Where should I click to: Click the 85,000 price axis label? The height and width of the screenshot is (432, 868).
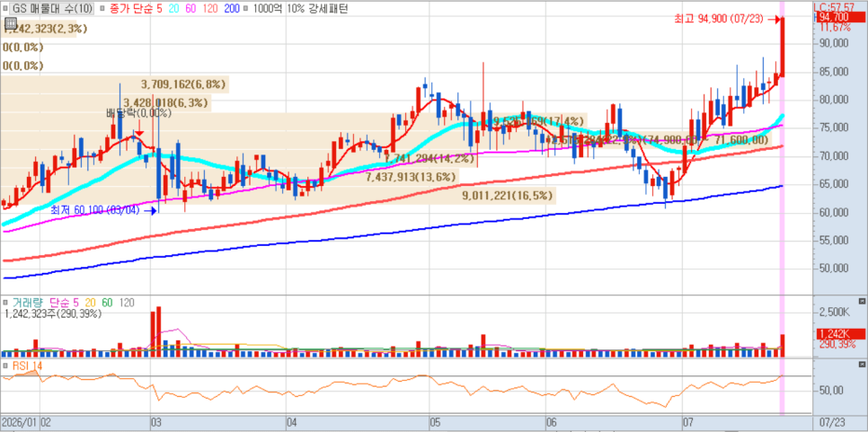pos(833,71)
